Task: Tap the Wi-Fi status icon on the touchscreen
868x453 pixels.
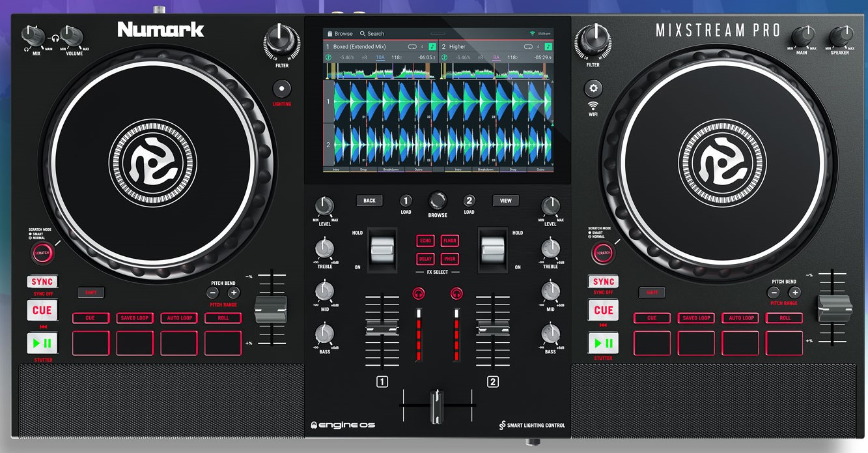Action: (x=532, y=33)
